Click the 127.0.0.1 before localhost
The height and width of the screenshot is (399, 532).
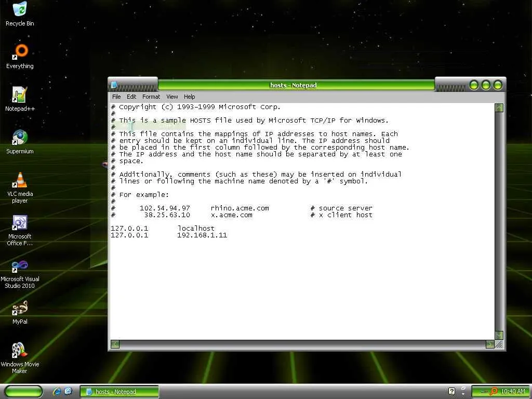click(x=129, y=229)
